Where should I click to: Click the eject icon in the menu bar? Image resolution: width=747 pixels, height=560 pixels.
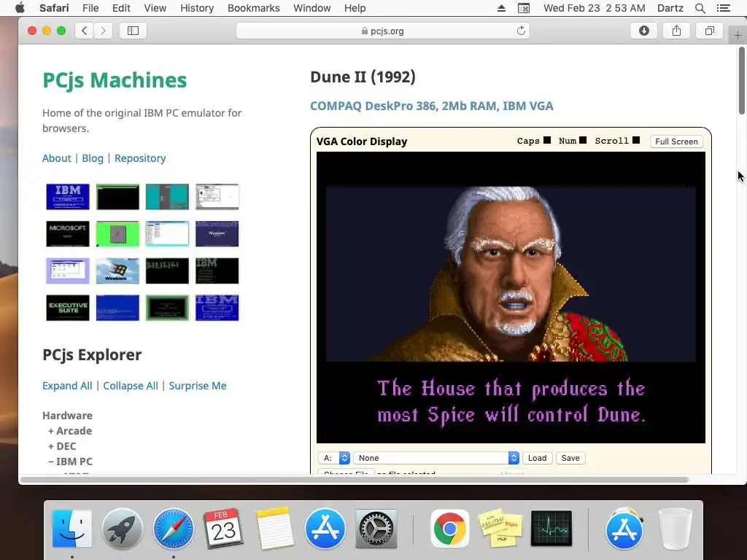(501, 8)
